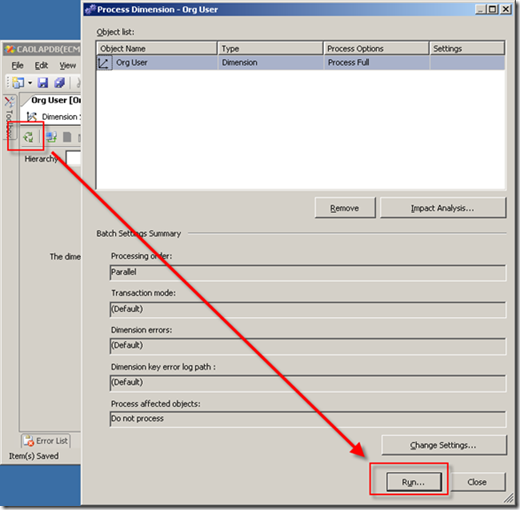Screen dimensions: 520x510
Task: Open the View menu
Action: coord(68,65)
